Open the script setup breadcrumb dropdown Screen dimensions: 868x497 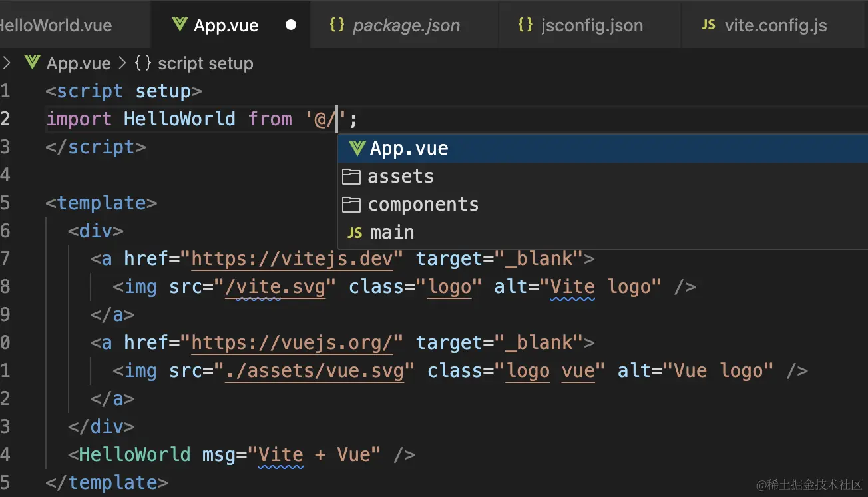(205, 63)
